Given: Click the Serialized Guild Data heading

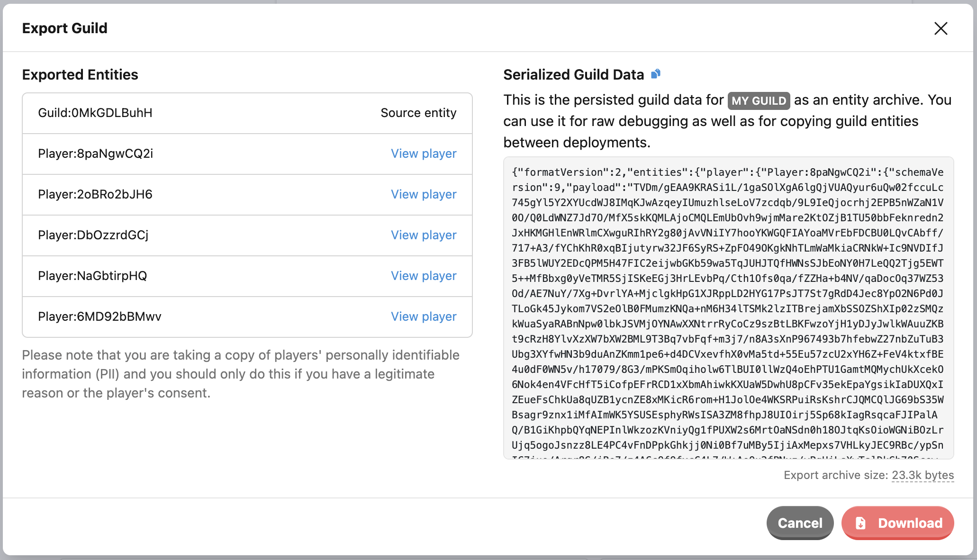Looking at the screenshot, I should (x=573, y=74).
